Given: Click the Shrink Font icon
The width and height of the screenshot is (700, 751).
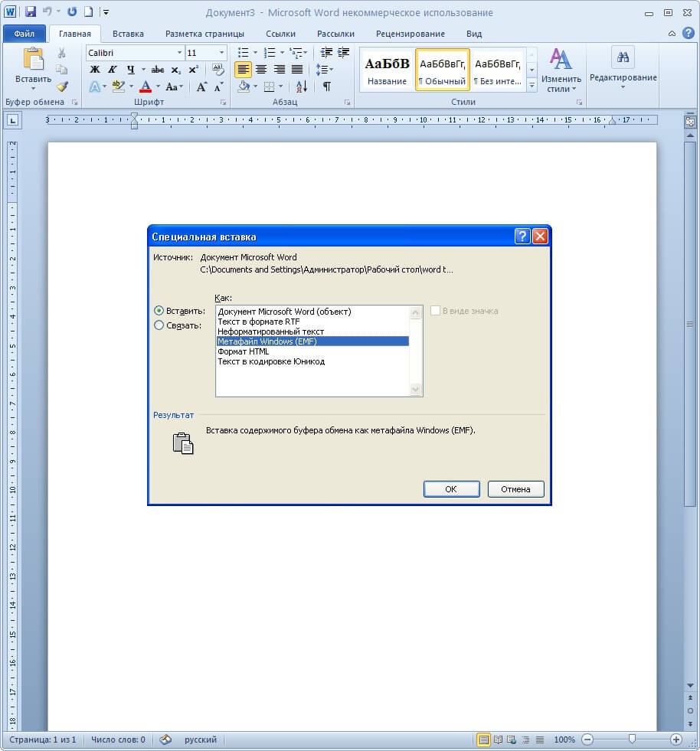Looking at the screenshot, I should point(218,87).
